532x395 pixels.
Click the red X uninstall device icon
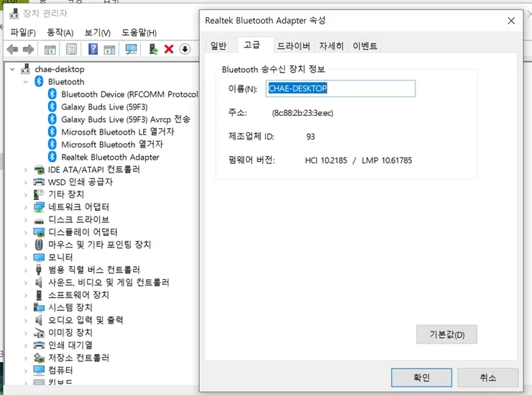click(169, 49)
